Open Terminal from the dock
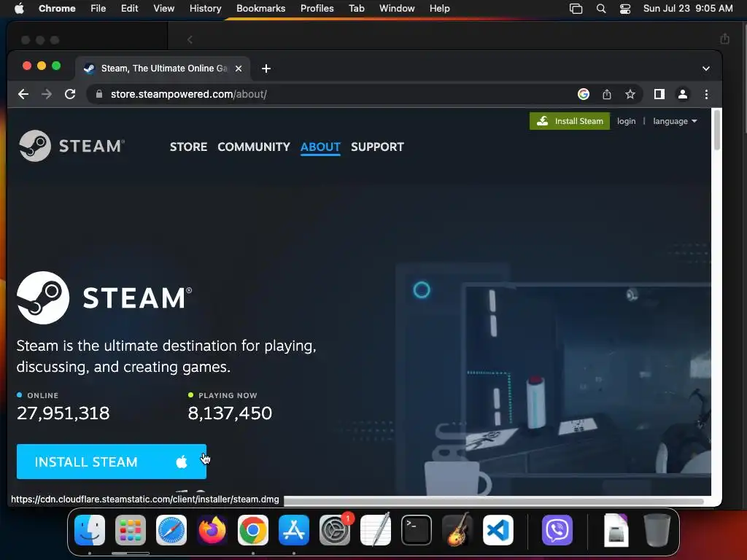 click(x=417, y=530)
